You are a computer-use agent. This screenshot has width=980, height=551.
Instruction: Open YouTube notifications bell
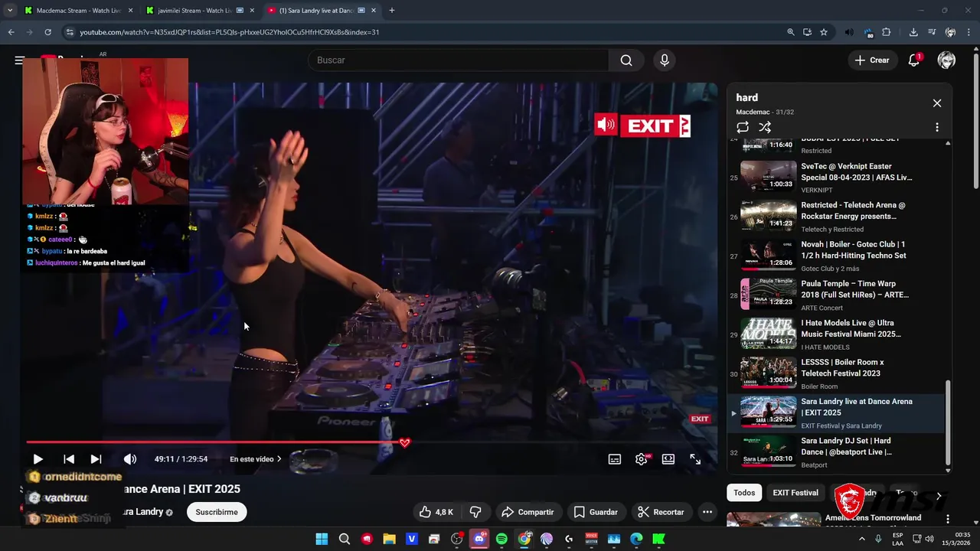(913, 60)
